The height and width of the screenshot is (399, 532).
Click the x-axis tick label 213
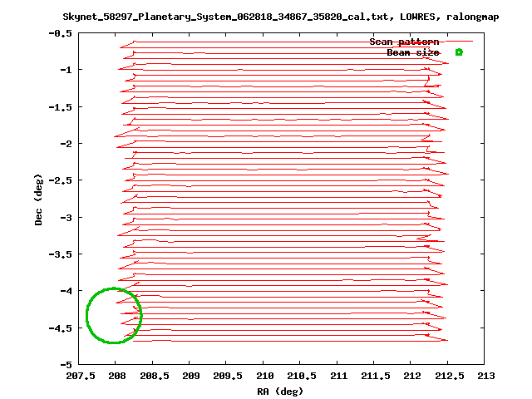485,376
